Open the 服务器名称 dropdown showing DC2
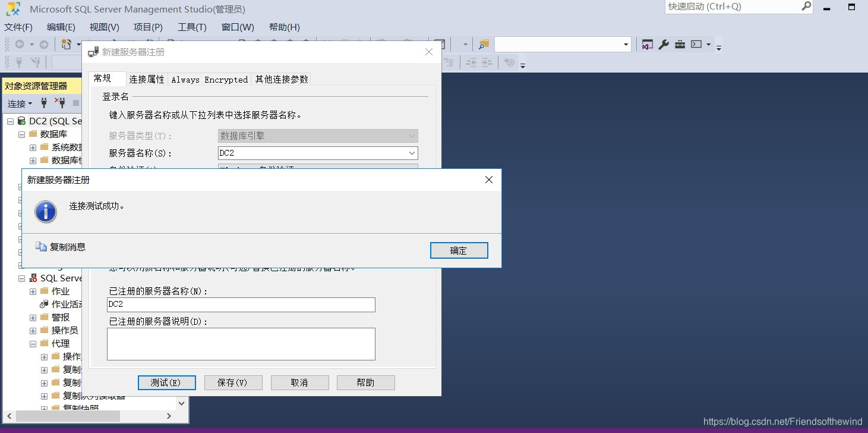 318,153
